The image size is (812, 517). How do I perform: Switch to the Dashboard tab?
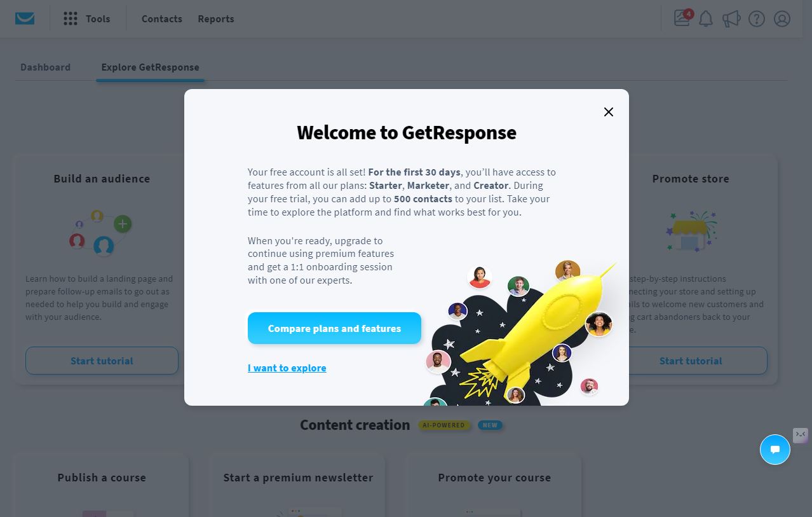tap(46, 67)
